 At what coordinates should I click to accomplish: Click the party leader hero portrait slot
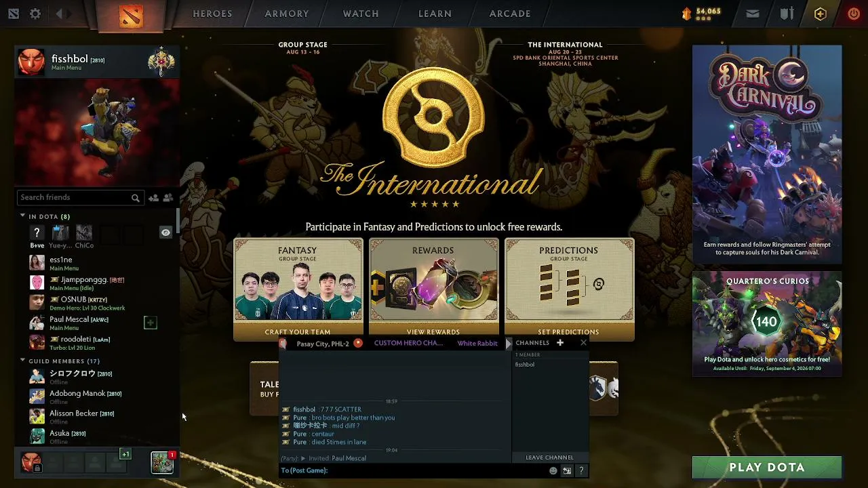tap(31, 462)
